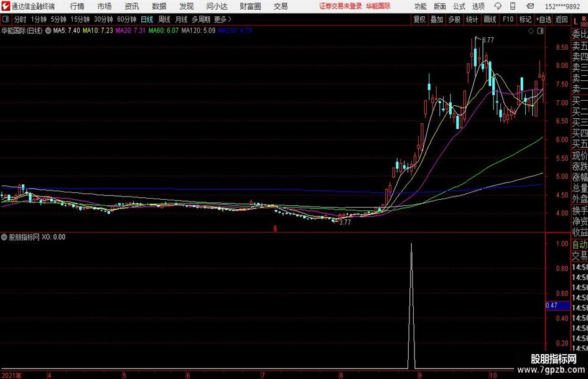Screen dimensions: 588x379
Task: Click the 2021年 date axis label
Action: tap(11, 375)
